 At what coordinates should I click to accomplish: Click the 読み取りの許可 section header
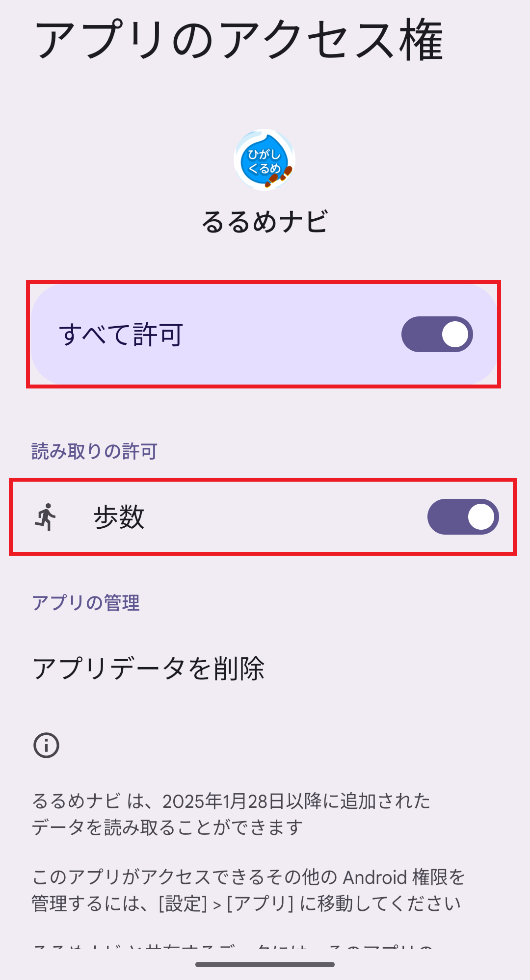coord(94,451)
